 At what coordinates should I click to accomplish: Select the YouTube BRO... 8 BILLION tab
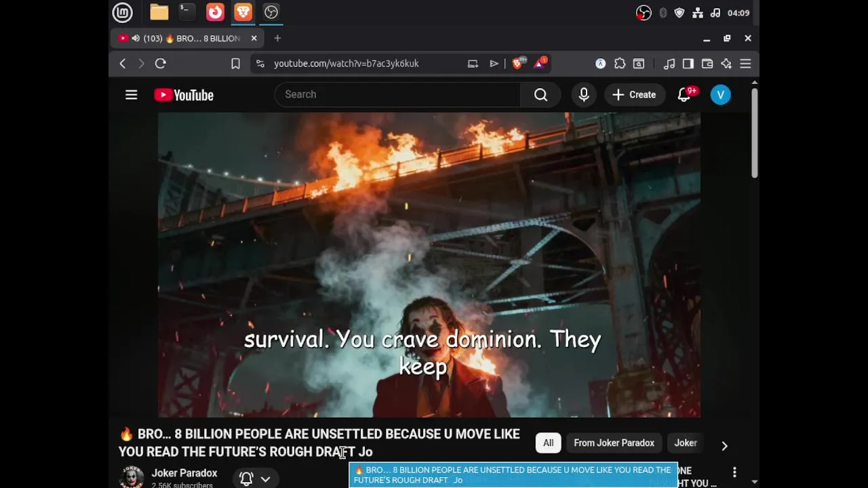(189, 39)
